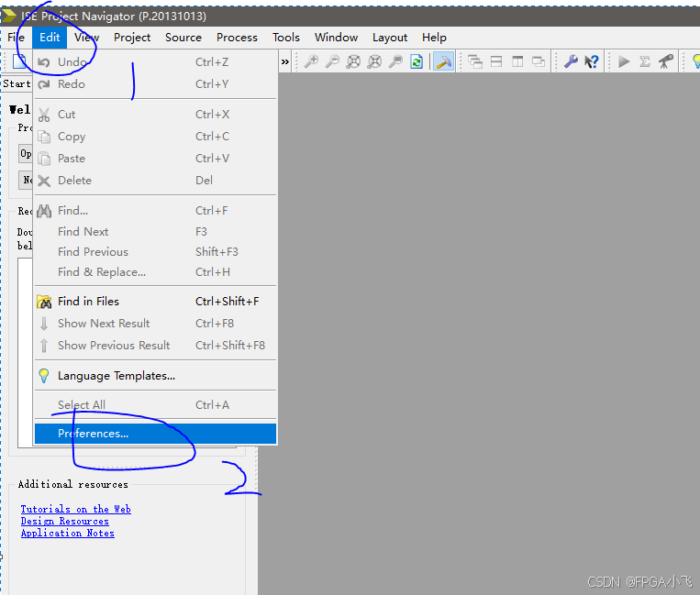Open the Layout menu
This screenshot has height=595, width=700.
tap(390, 38)
